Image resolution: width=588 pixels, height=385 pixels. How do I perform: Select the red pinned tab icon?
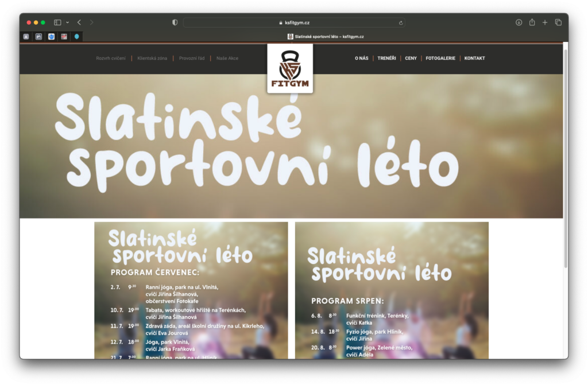coord(64,36)
